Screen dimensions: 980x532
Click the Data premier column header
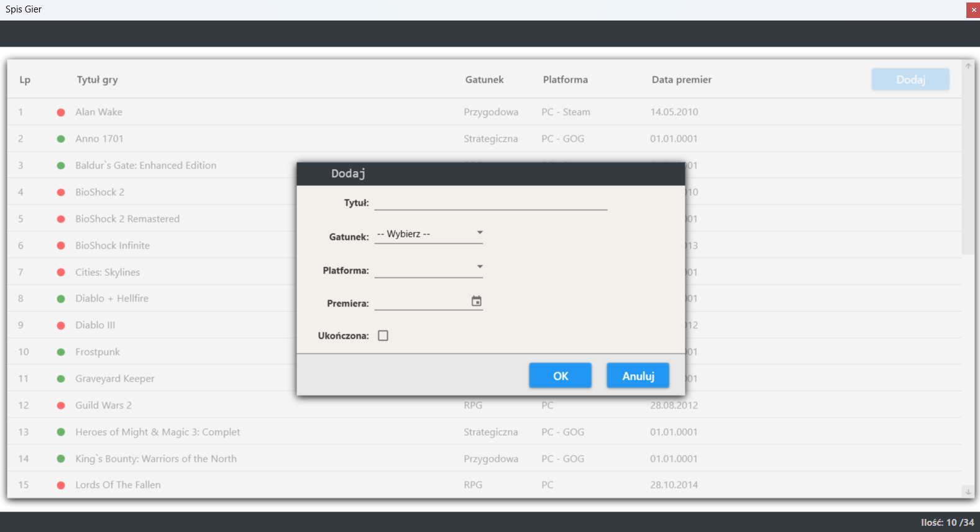[x=681, y=80]
